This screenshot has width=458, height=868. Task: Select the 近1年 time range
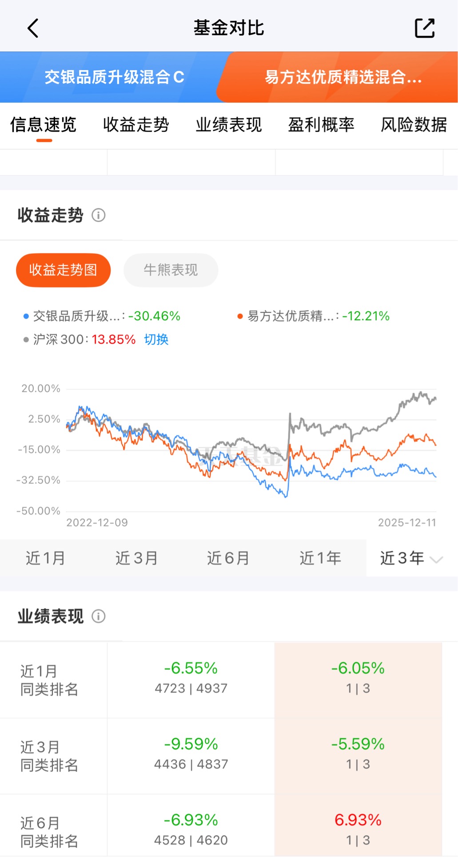point(320,558)
